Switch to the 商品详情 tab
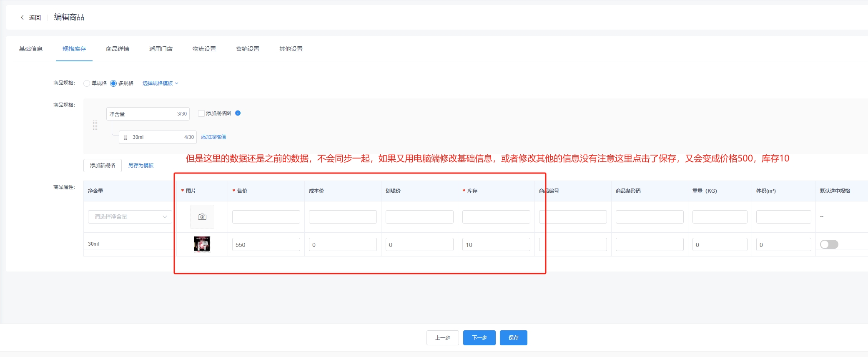Viewport: 868px width, 357px height. pos(118,49)
